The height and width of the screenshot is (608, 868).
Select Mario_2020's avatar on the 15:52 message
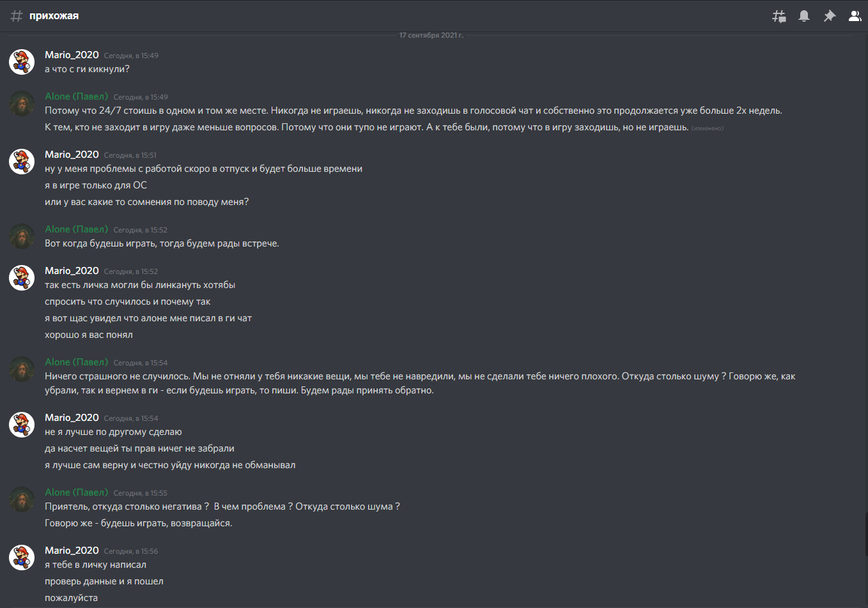point(22,278)
